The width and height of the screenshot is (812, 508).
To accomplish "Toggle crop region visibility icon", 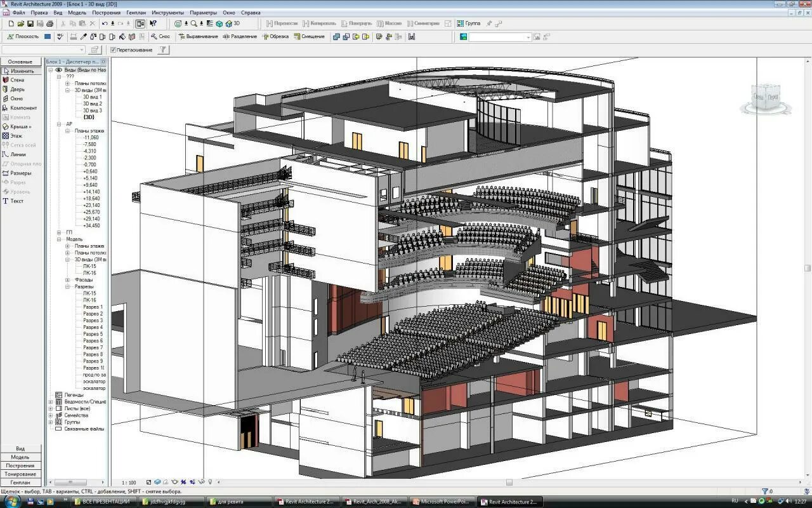I will pos(192,482).
